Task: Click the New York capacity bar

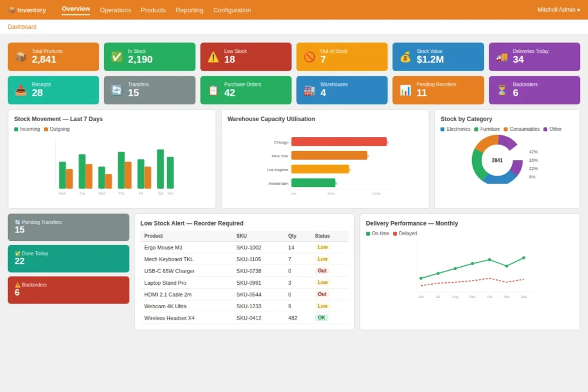Action: pyautogui.click(x=329, y=156)
